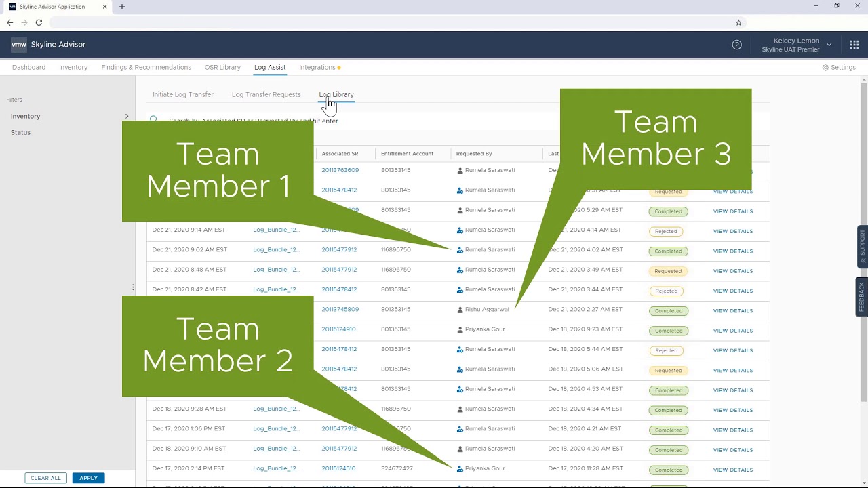Open SR link 20113745809
The height and width of the screenshot is (488, 868).
(x=340, y=310)
